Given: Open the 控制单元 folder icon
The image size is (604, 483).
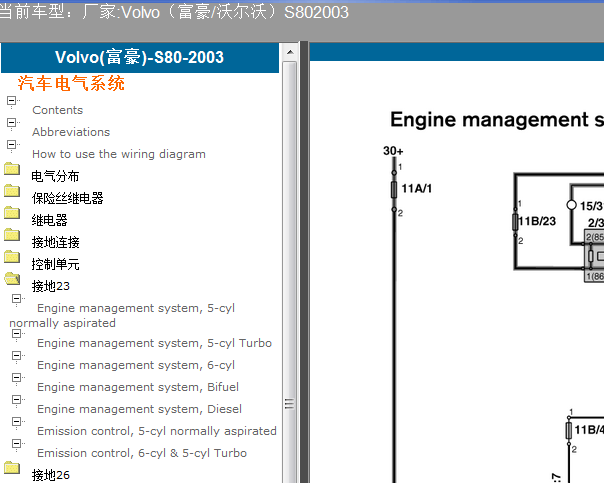Looking at the screenshot, I should 12,257.
